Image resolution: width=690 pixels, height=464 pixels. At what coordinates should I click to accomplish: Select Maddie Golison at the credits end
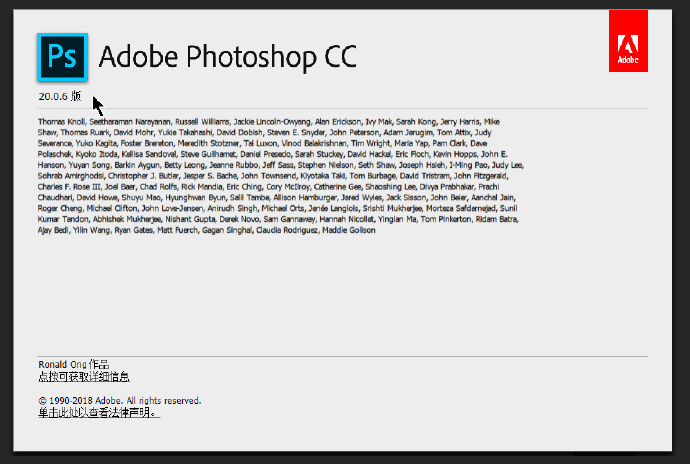pos(349,230)
